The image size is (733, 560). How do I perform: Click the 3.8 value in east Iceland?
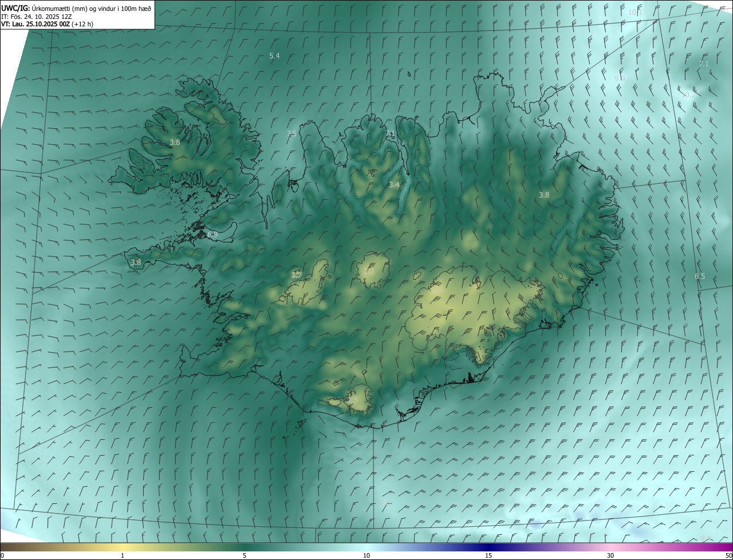[x=544, y=195]
